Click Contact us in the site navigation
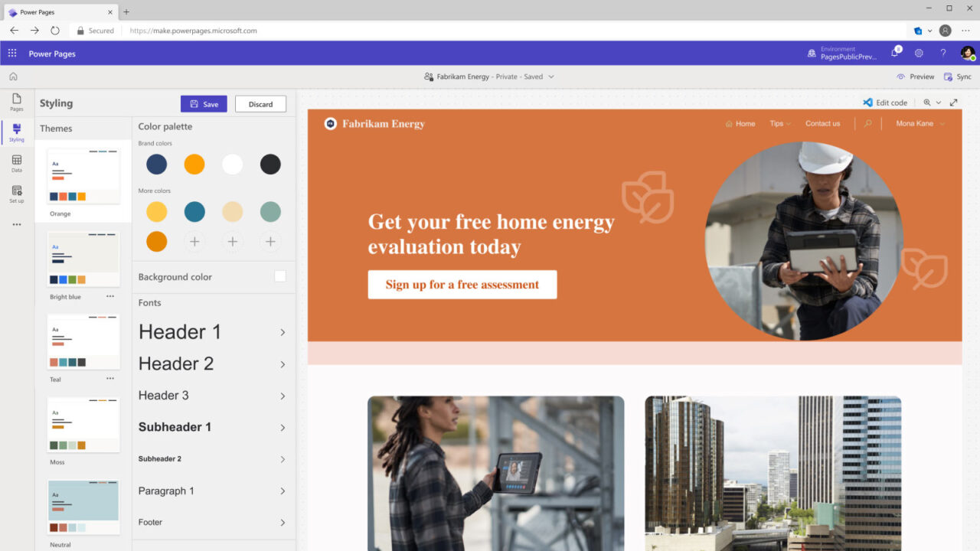The image size is (980, 551). pos(822,123)
